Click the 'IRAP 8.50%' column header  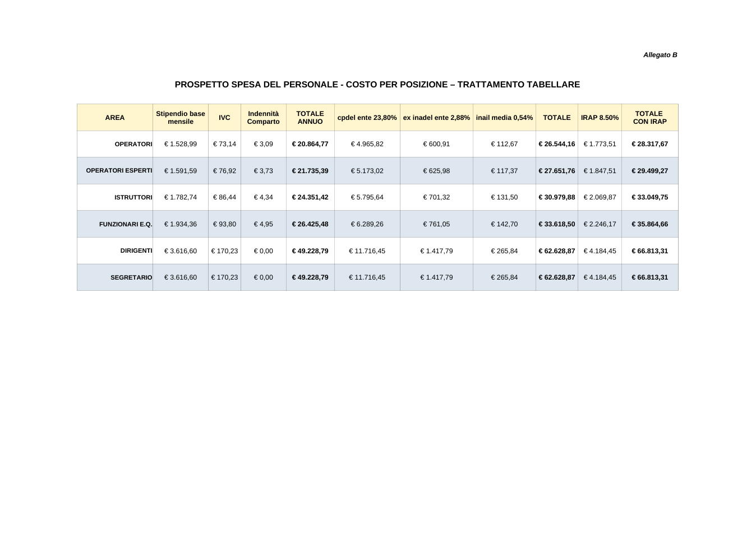pyautogui.click(x=600, y=118)
